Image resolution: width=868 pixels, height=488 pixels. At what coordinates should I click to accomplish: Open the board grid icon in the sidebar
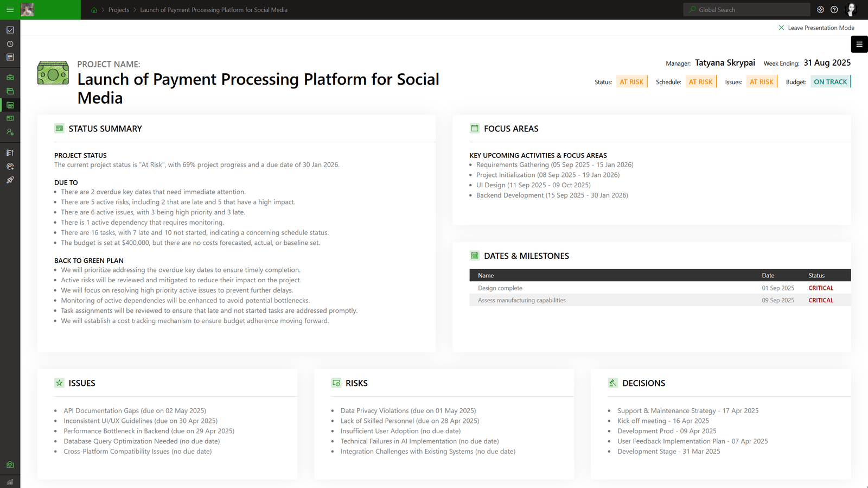click(x=10, y=118)
